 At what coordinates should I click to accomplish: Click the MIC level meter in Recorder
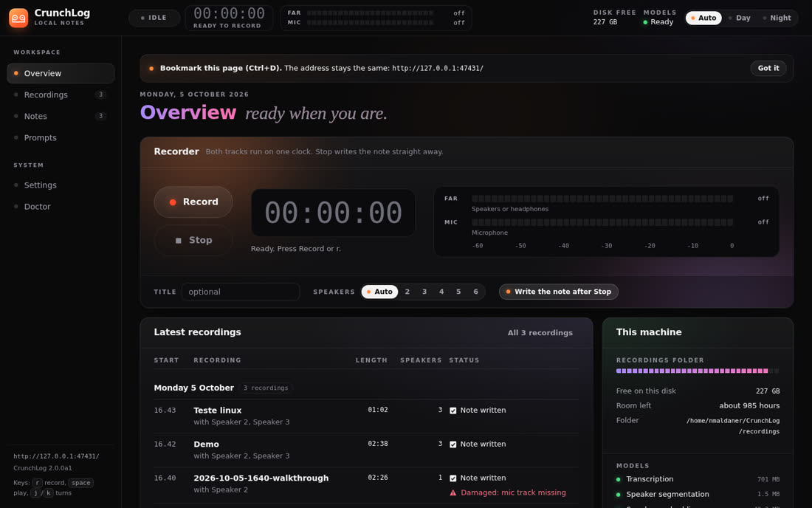pyautogui.click(x=602, y=223)
